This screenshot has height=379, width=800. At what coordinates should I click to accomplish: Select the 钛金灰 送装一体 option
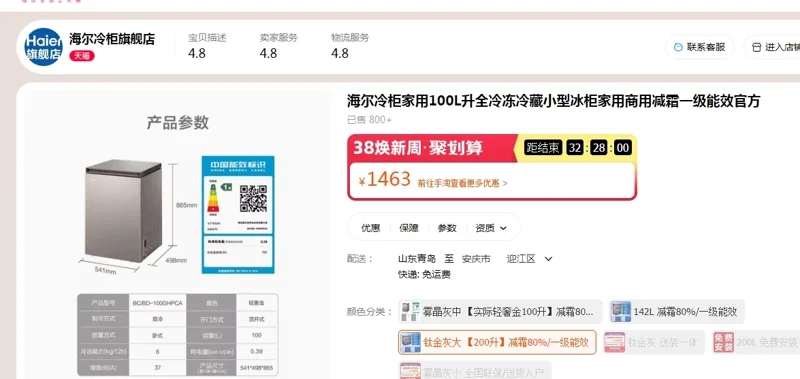pyautogui.click(x=654, y=342)
